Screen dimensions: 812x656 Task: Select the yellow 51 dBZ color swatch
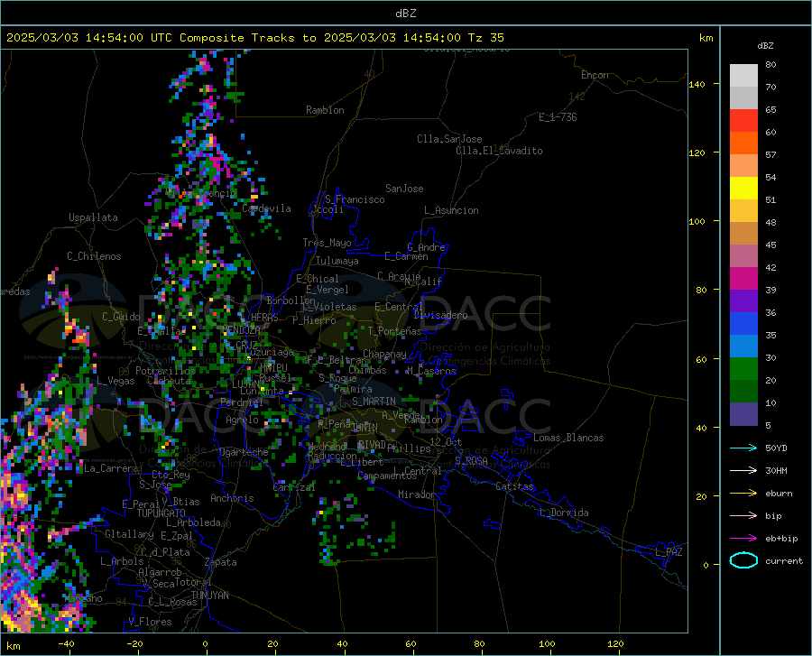[x=743, y=189]
